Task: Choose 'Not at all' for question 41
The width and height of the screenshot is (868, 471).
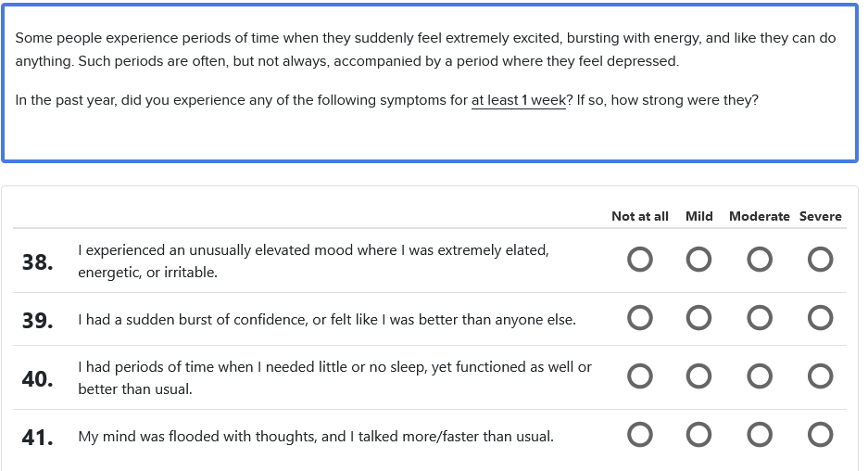Action: point(640,435)
